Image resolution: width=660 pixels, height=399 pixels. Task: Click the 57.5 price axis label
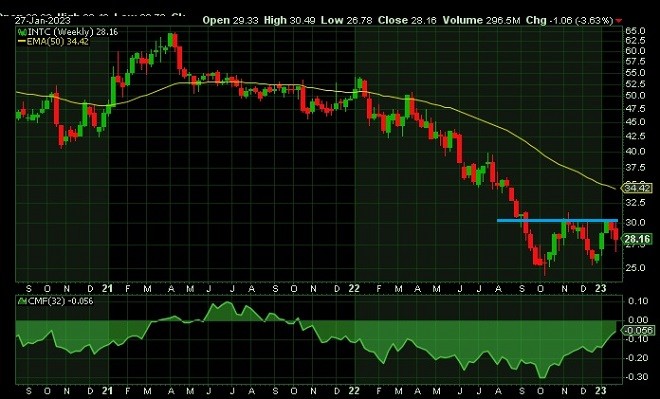[635, 61]
